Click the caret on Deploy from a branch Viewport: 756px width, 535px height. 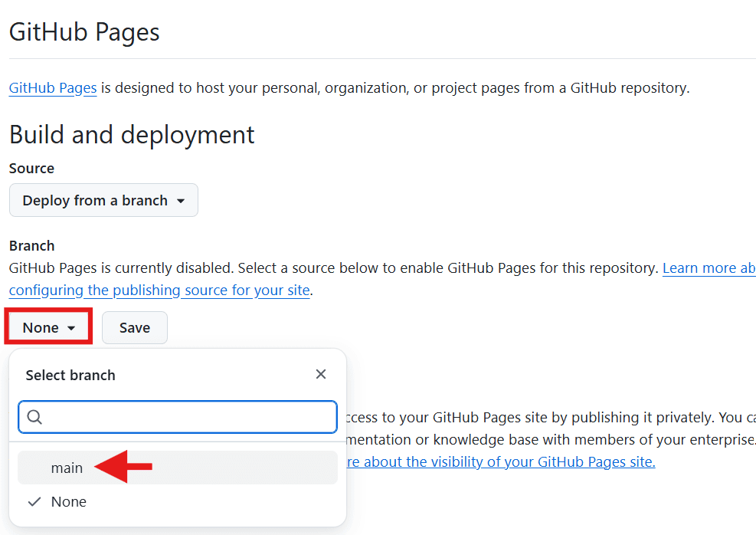[x=181, y=201]
